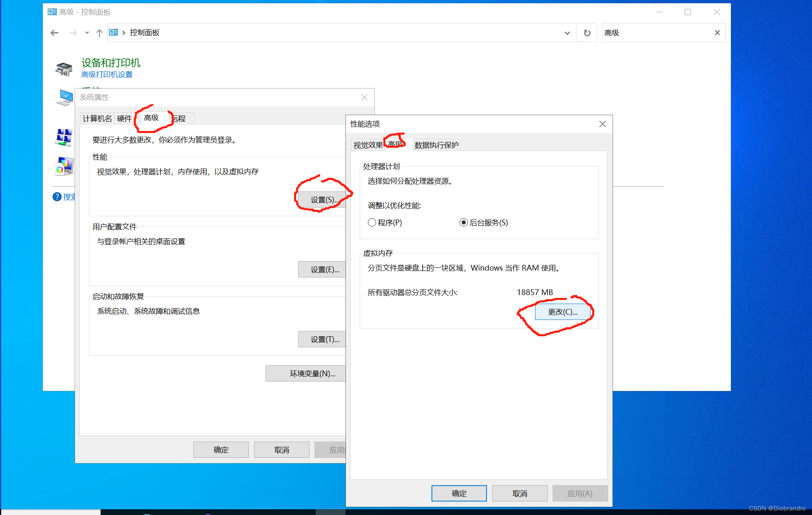The height and width of the screenshot is (515, 812).
Task: Click the Back arrow in Control Panel
Action: click(55, 33)
